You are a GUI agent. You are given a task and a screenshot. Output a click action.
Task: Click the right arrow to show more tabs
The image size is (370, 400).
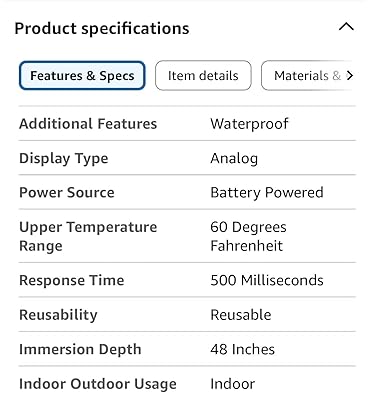tap(349, 76)
